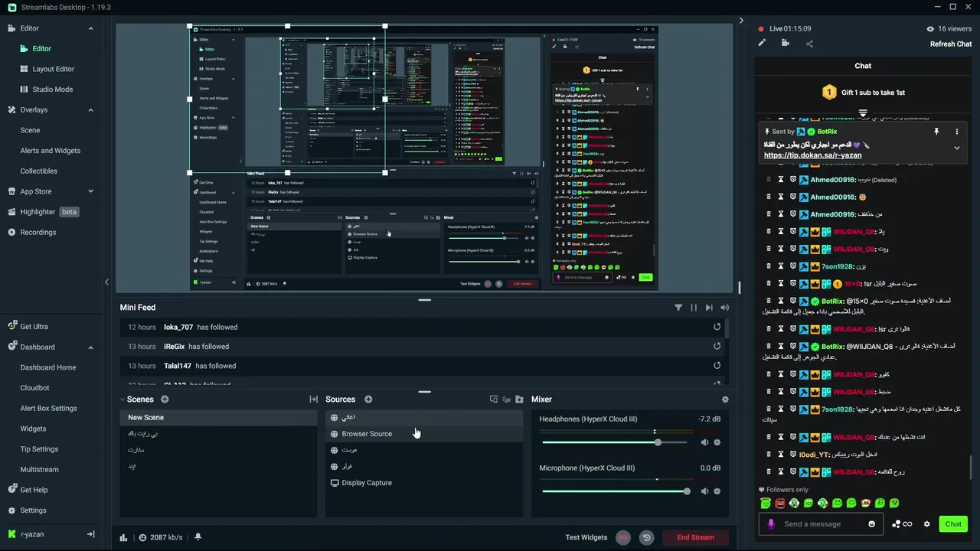
Task: Select the Browser Source item
Action: pyautogui.click(x=424, y=434)
